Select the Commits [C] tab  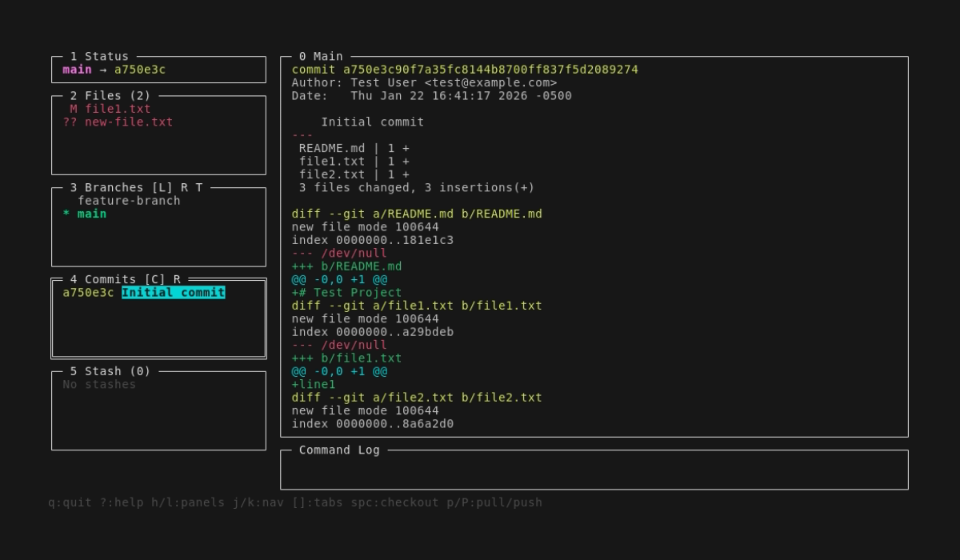click(154, 279)
